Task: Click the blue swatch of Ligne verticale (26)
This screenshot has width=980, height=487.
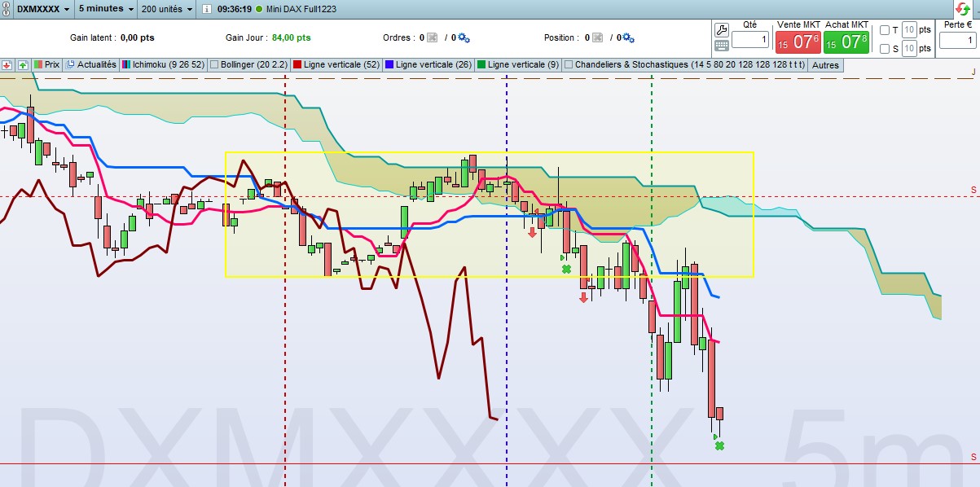Action: [389, 64]
